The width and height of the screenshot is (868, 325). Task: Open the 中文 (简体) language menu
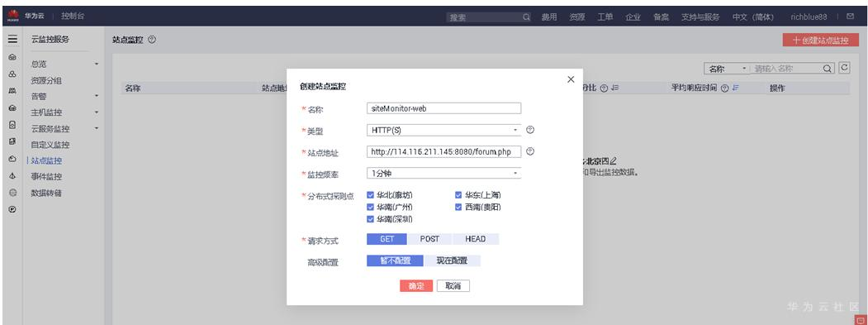pyautogui.click(x=753, y=17)
